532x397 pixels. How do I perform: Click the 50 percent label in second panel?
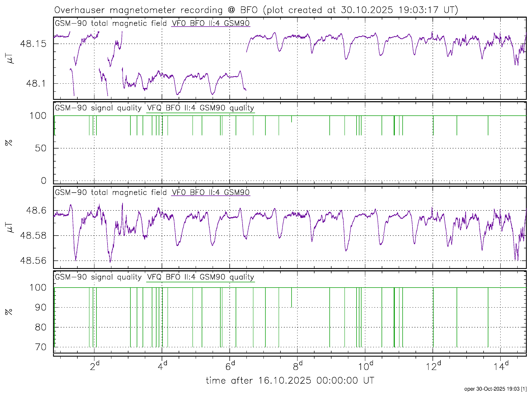40,148
